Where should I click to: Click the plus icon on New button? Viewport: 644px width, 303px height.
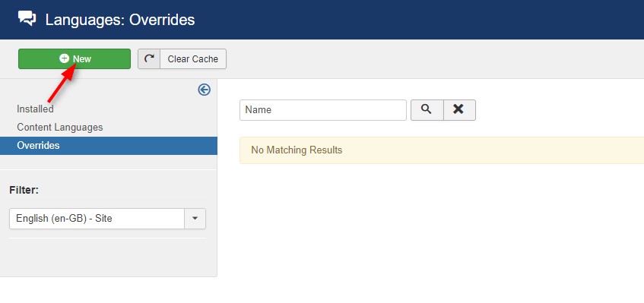(64, 58)
